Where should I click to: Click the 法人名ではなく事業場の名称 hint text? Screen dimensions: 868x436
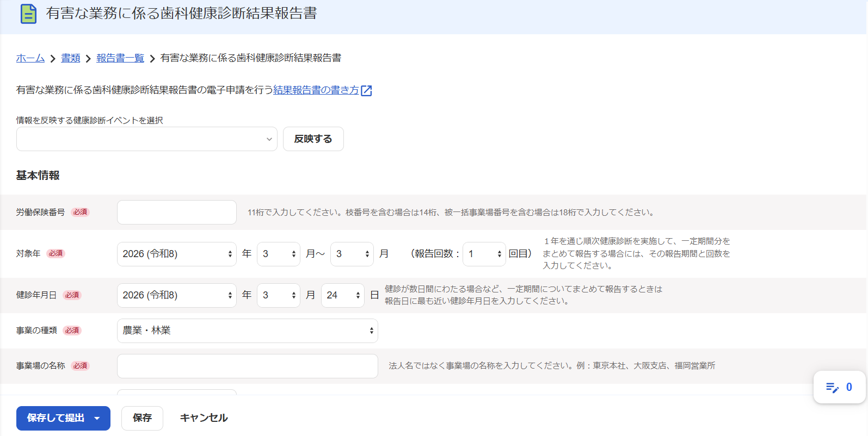pos(552,366)
